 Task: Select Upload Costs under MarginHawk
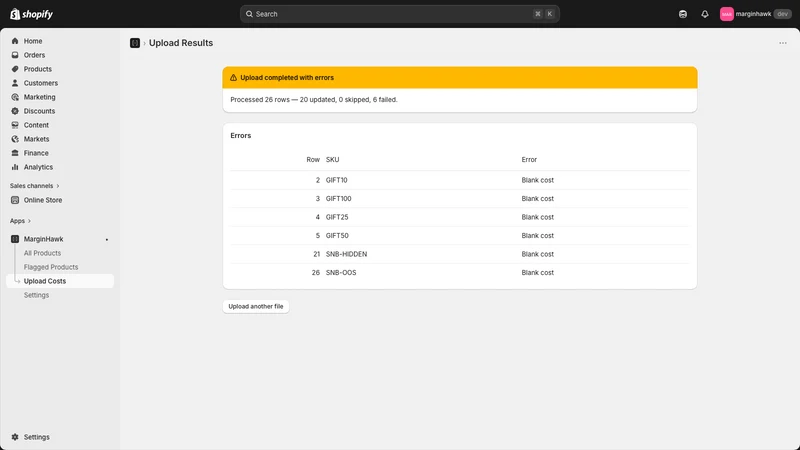pyautogui.click(x=60, y=281)
